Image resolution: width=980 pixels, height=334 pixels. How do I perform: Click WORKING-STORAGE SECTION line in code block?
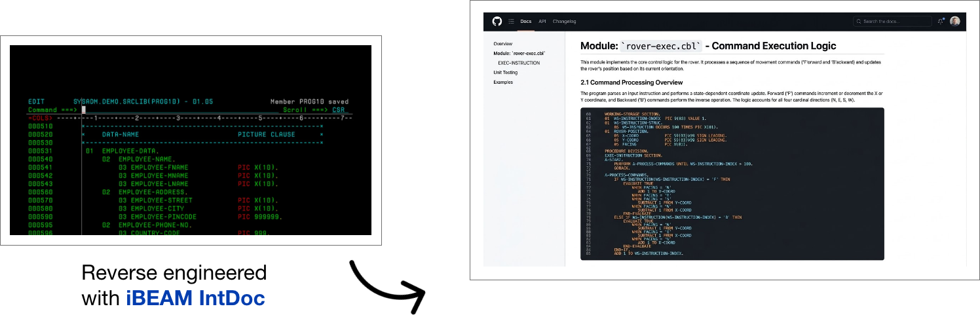(x=633, y=114)
